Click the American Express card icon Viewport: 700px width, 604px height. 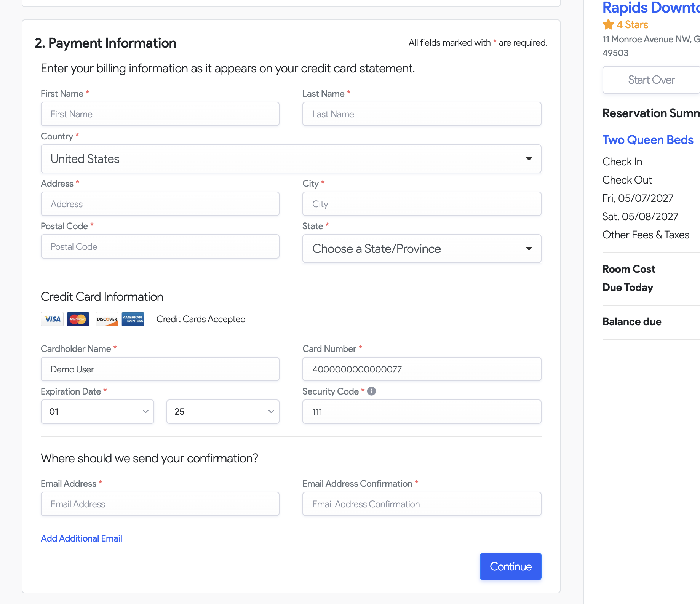(133, 319)
